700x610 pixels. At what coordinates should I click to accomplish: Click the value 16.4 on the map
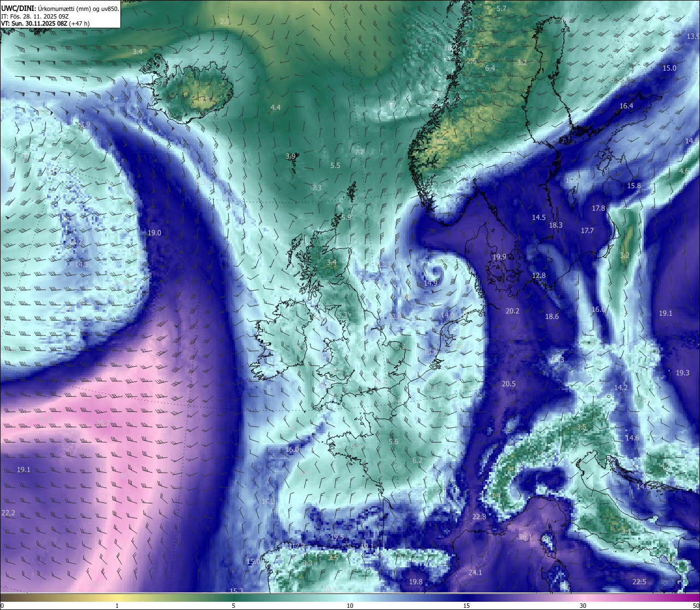coord(626,106)
